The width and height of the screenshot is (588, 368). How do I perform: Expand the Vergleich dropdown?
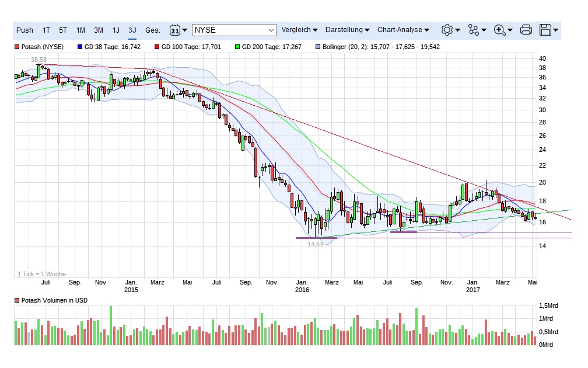pyautogui.click(x=299, y=30)
